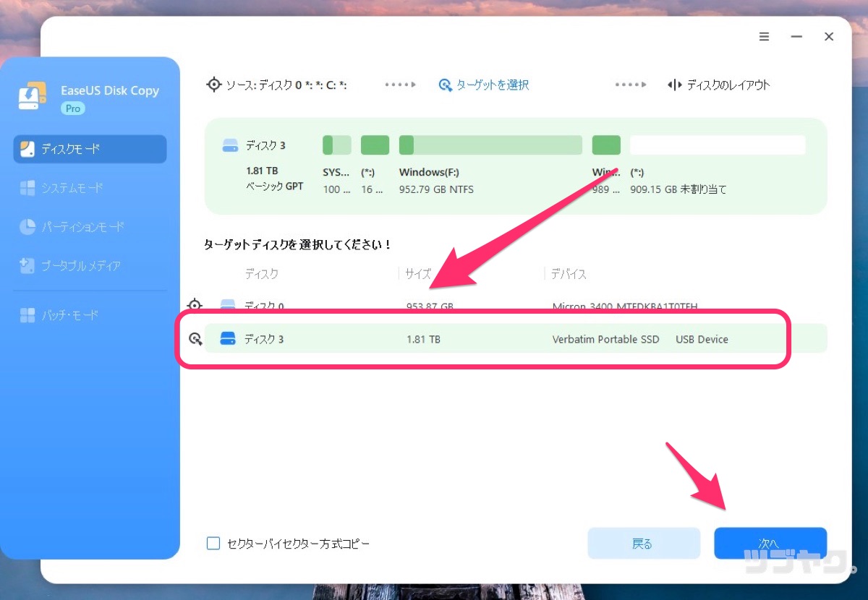
Task: Click the Windows(F:) partition bar
Action: click(490, 145)
